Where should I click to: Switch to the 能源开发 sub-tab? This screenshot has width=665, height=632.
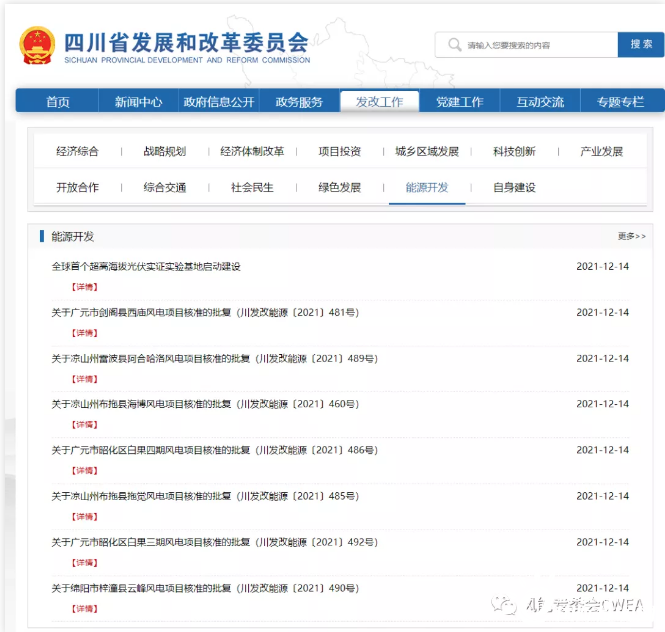(x=427, y=187)
